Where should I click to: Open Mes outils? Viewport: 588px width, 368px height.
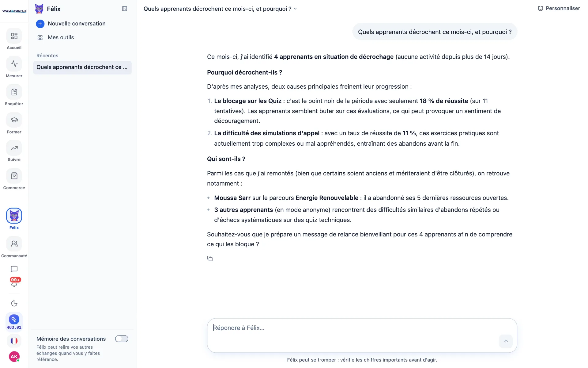tap(55, 37)
